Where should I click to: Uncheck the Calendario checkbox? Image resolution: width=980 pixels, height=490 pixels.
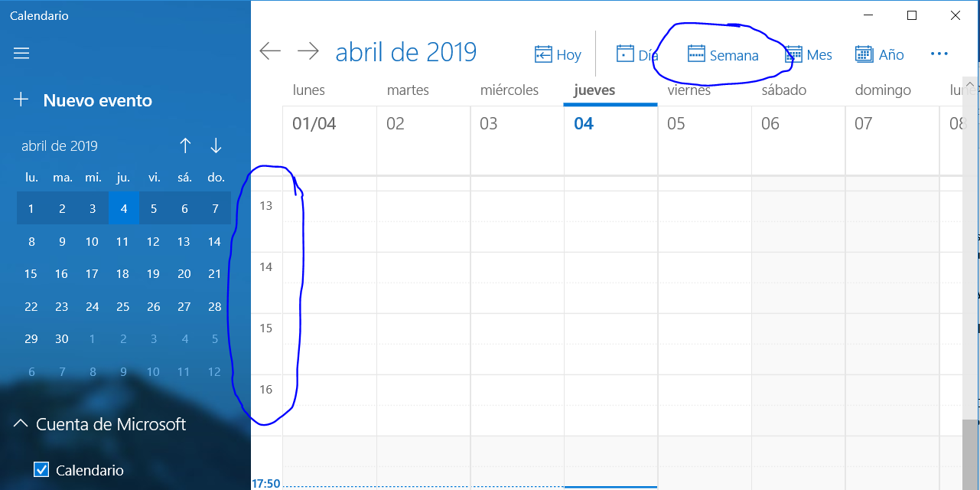(x=41, y=470)
